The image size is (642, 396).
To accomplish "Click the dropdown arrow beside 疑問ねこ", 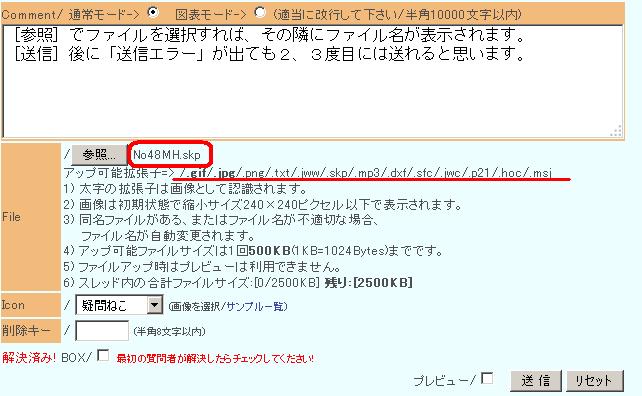I will [x=154, y=305].
